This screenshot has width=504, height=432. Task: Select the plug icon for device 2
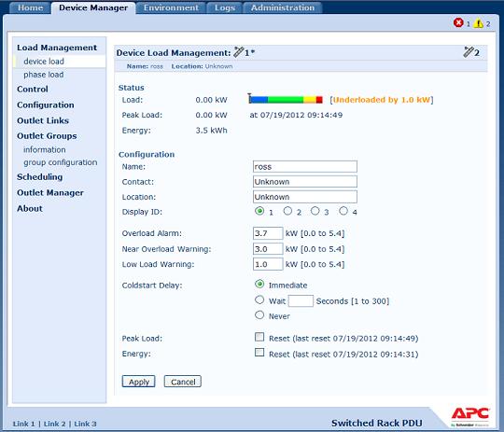pos(469,52)
